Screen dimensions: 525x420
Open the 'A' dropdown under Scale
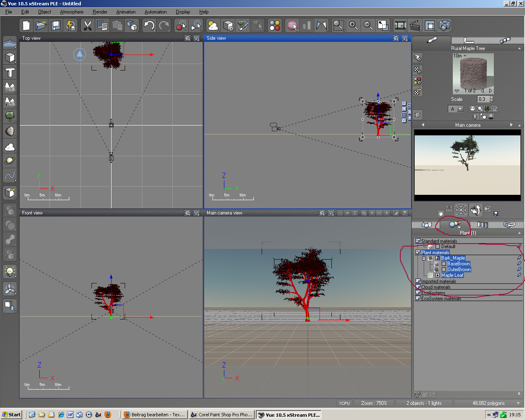point(460,109)
